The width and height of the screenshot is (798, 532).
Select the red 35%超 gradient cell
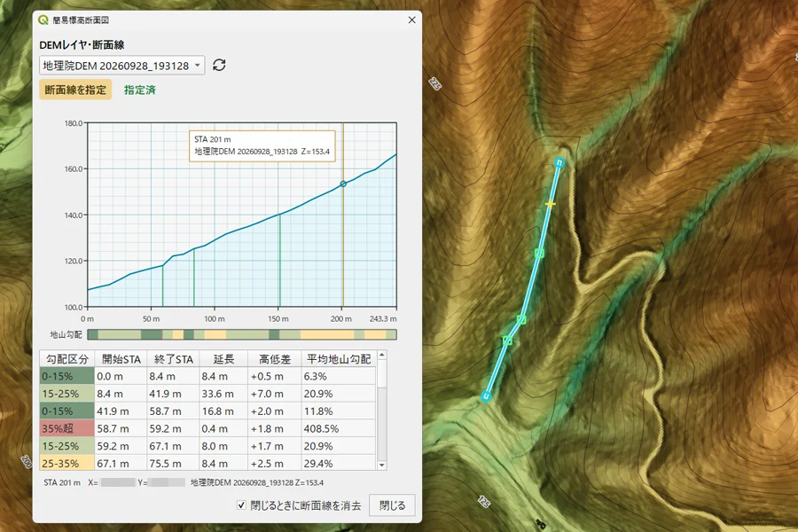tap(67, 428)
